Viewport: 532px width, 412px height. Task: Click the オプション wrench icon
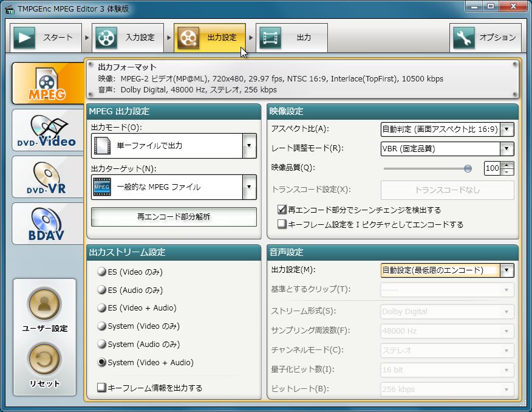coord(464,37)
